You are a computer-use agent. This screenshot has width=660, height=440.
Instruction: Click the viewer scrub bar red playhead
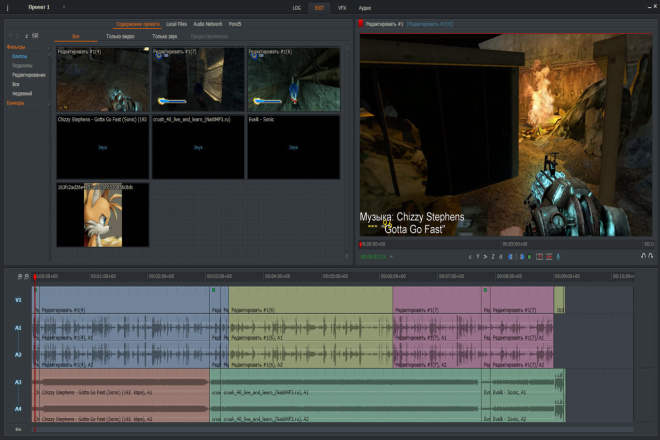pyautogui.click(x=360, y=244)
